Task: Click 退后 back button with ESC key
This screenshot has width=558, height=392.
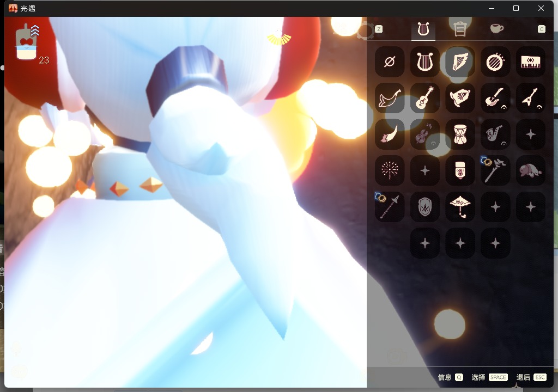Action: tap(531, 377)
